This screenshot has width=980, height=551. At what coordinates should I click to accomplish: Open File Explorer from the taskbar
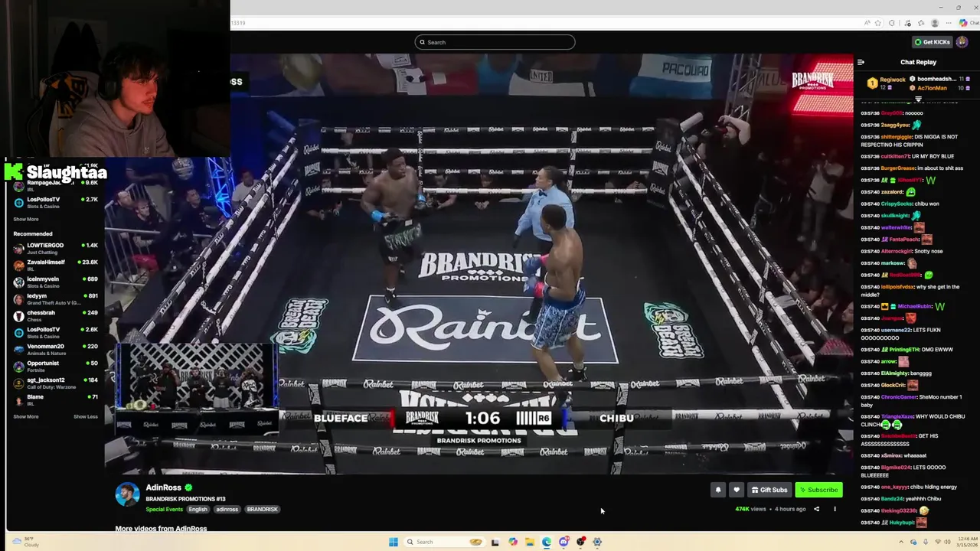[529, 542]
